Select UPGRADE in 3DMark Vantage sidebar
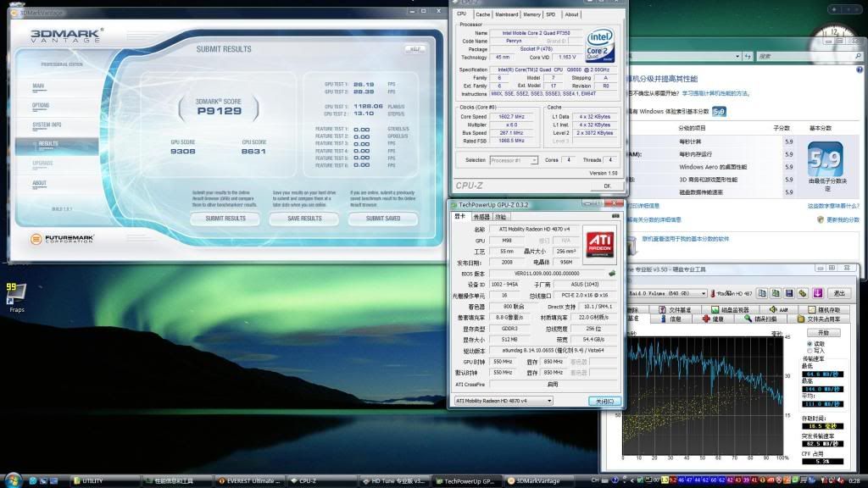 pyautogui.click(x=42, y=164)
